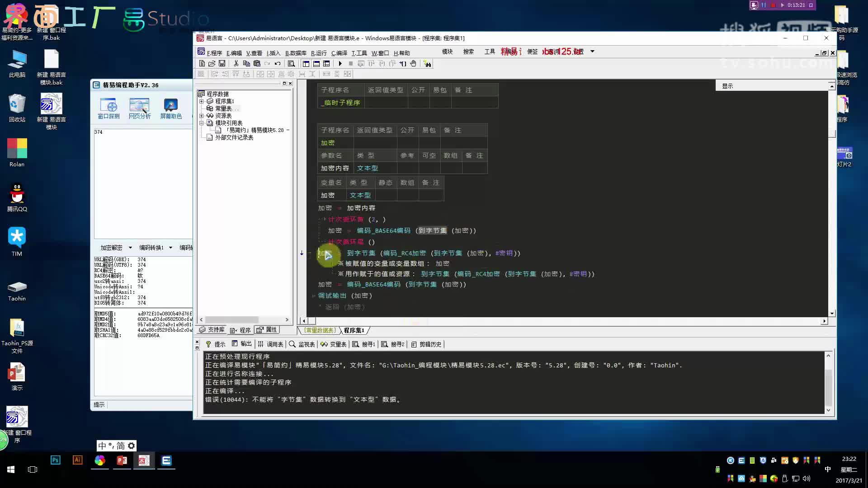
Task: Select 腾讯QQ desktop icon
Action: (17, 197)
